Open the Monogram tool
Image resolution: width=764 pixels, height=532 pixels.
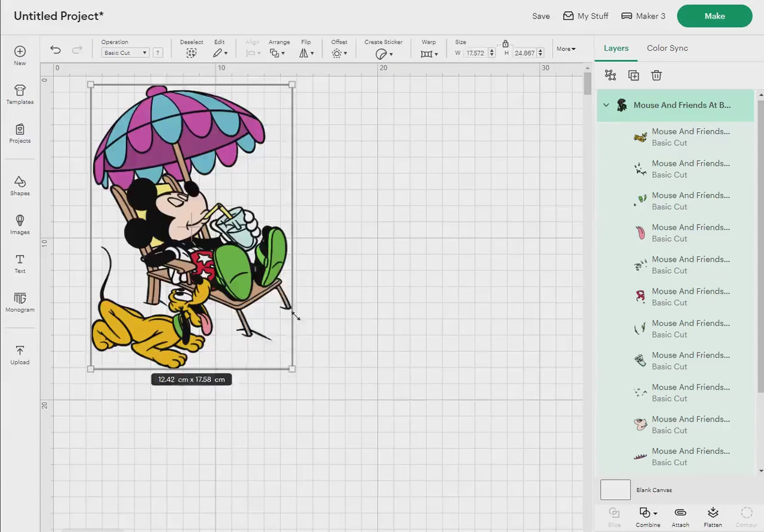pos(20,302)
